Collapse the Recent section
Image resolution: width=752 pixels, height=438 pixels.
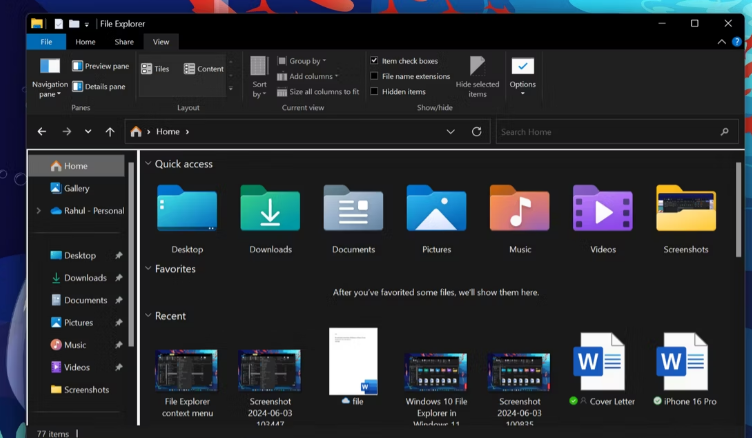pyautogui.click(x=148, y=315)
